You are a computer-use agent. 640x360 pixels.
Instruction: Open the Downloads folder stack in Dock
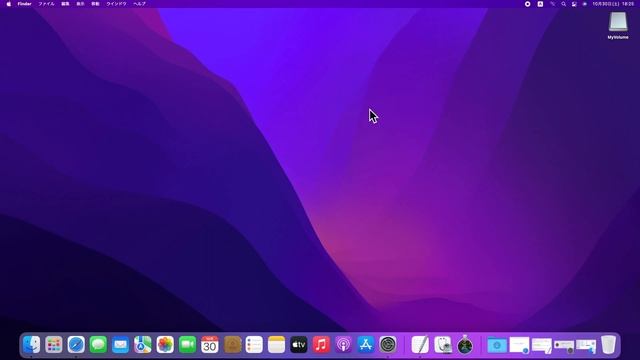click(x=497, y=345)
